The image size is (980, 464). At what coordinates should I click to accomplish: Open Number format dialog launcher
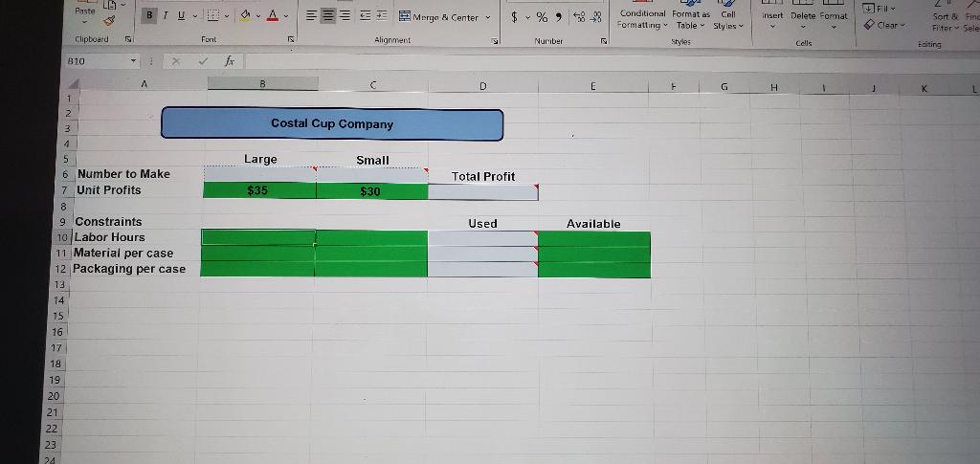(x=603, y=41)
